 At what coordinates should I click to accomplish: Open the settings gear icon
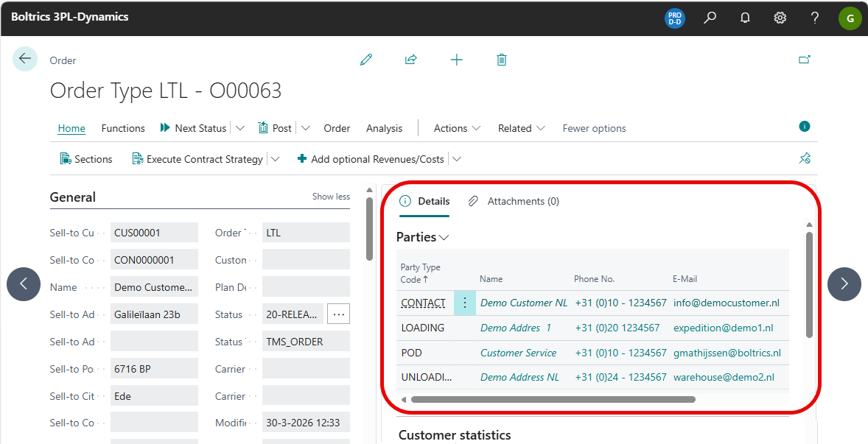780,18
